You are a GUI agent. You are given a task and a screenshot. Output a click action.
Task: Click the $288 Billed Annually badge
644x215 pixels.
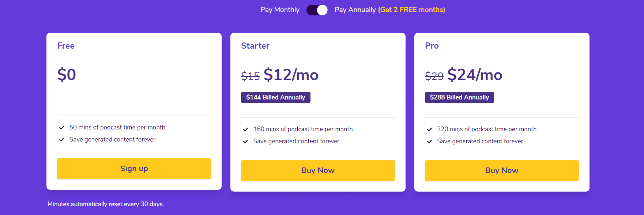coord(459,97)
